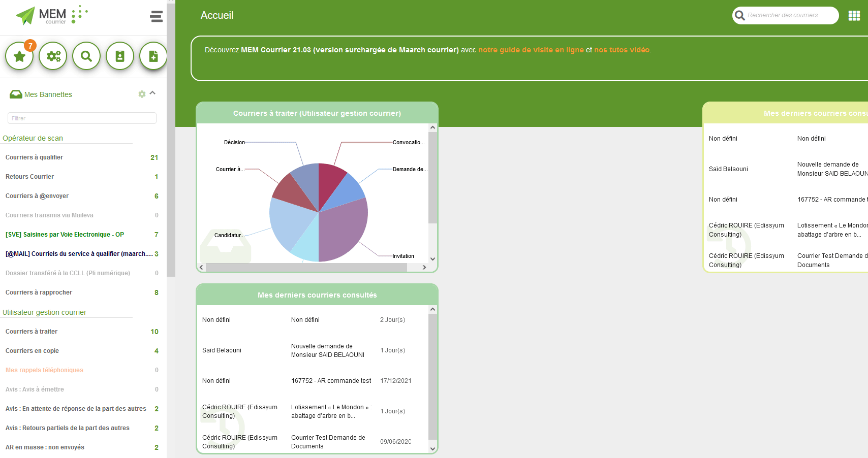Open the contacts address book icon
Screen dimensions: 868x458
(x=120, y=56)
